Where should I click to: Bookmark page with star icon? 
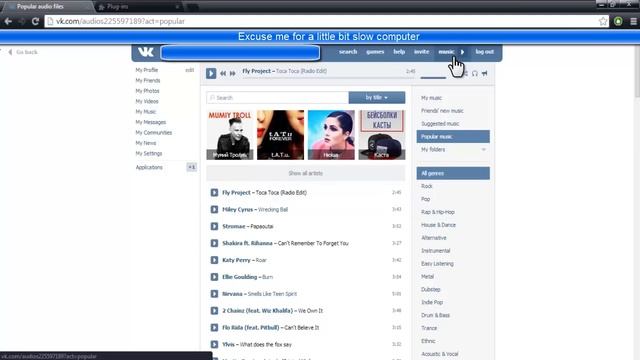(x=603, y=21)
